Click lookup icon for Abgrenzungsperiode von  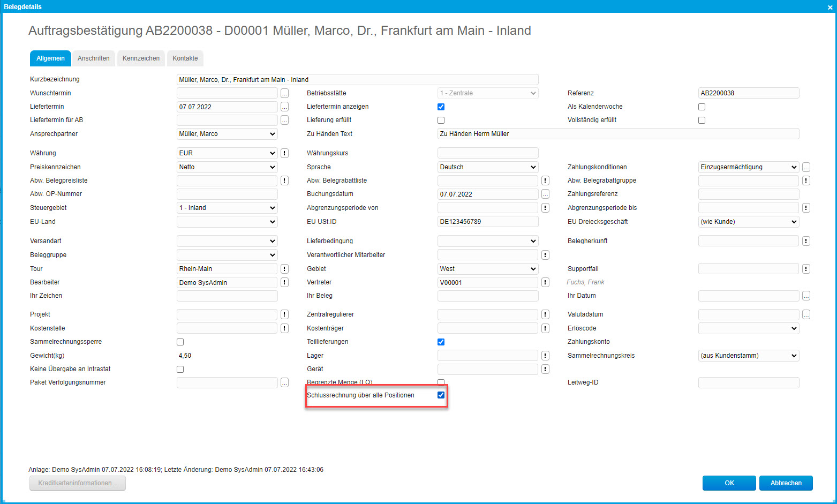[545, 208]
